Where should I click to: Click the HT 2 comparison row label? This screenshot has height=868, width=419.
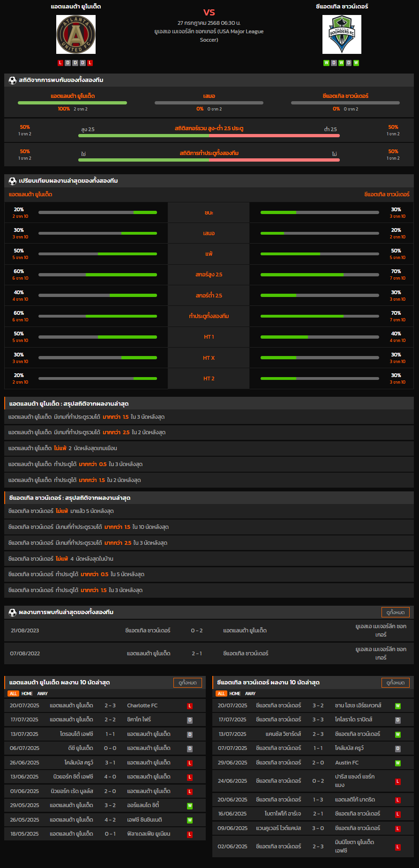tap(209, 378)
